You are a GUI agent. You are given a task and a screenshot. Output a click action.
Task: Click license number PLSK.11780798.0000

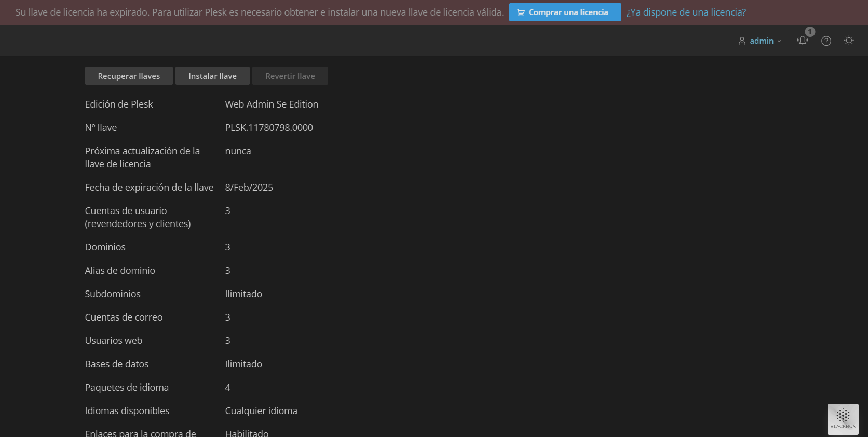(x=269, y=127)
